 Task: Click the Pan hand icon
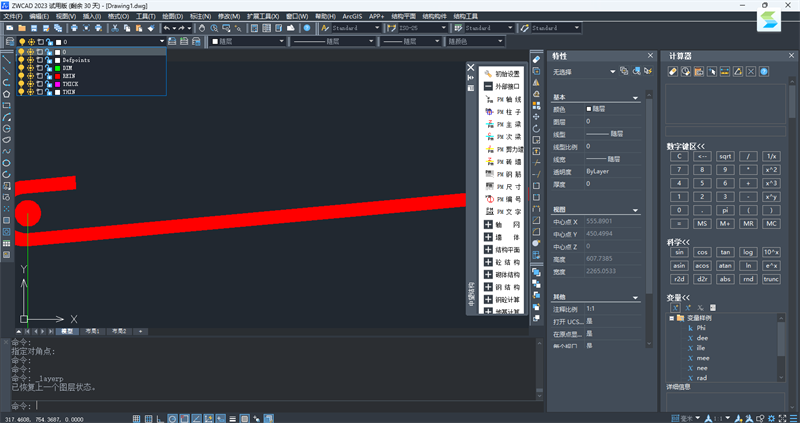(202, 28)
